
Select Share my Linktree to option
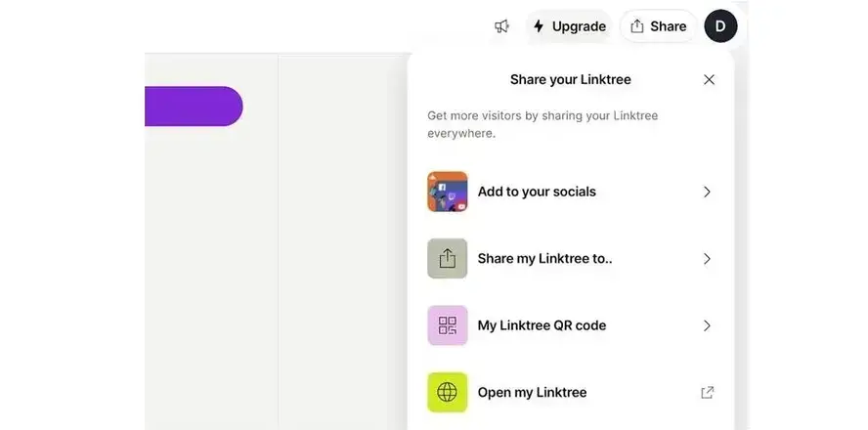pyautogui.click(x=544, y=259)
